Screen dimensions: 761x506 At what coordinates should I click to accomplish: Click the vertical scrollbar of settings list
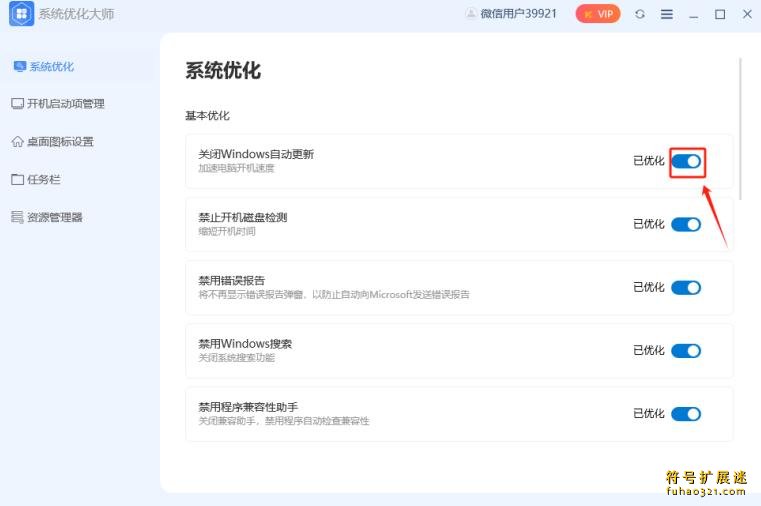[x=740, y=129]
